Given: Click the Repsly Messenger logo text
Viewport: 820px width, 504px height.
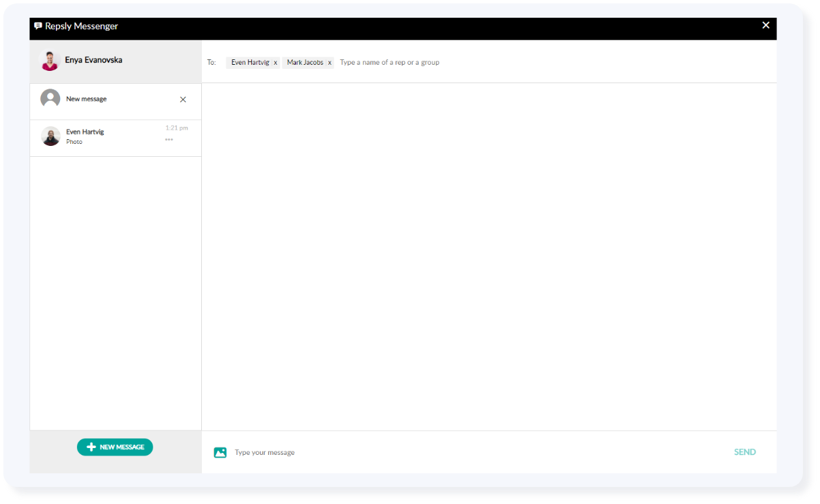Looking at the screenshot, I should (80, 26).
